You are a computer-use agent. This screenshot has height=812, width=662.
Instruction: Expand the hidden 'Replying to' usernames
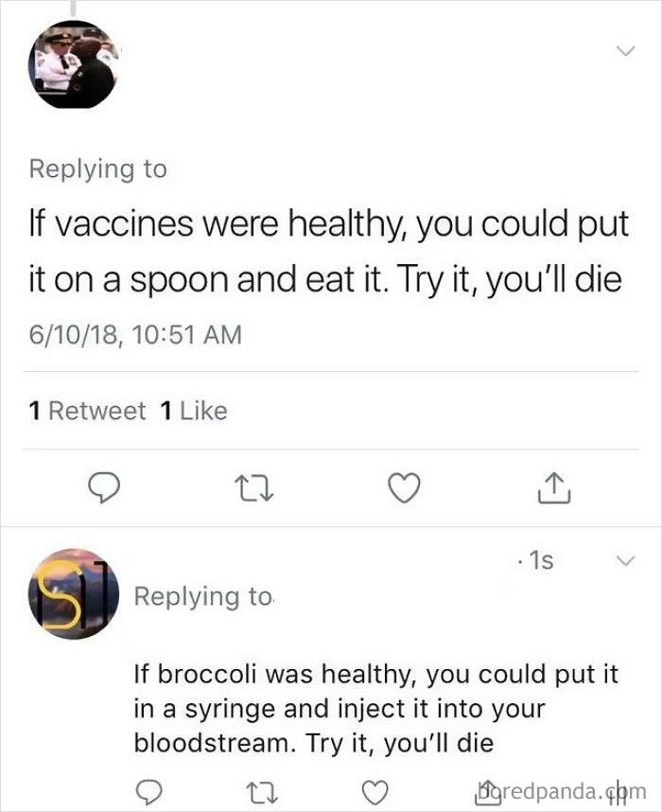point(98,168)
